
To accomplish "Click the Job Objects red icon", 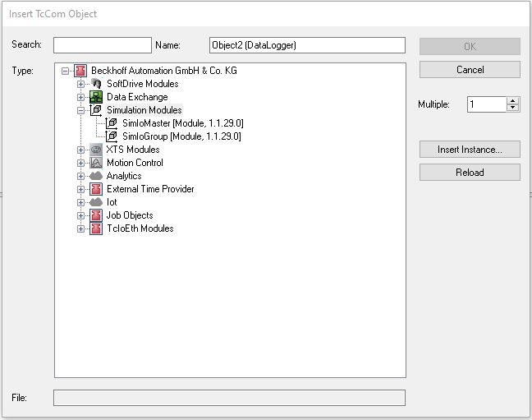I will 96,215.
